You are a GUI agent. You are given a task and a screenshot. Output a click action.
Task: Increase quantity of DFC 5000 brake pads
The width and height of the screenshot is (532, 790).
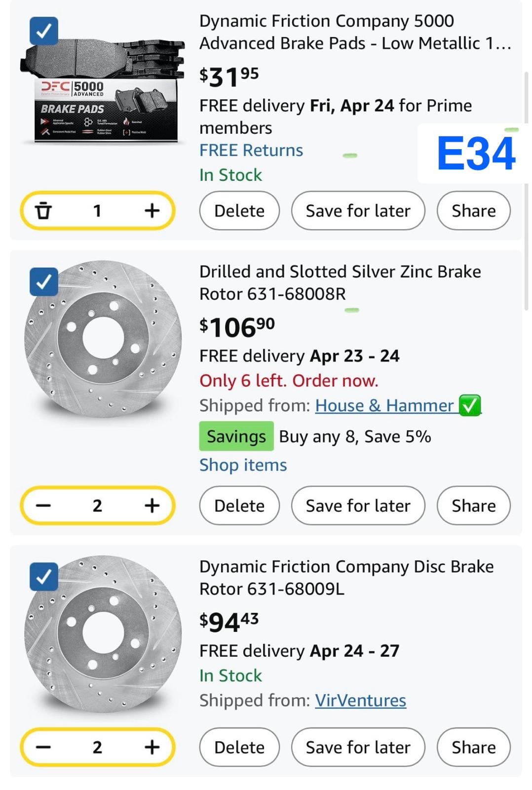coord(152,211)
